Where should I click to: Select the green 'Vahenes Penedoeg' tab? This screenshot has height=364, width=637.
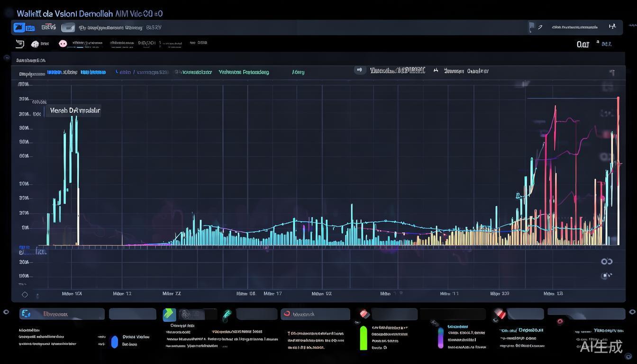coord(244,72)
